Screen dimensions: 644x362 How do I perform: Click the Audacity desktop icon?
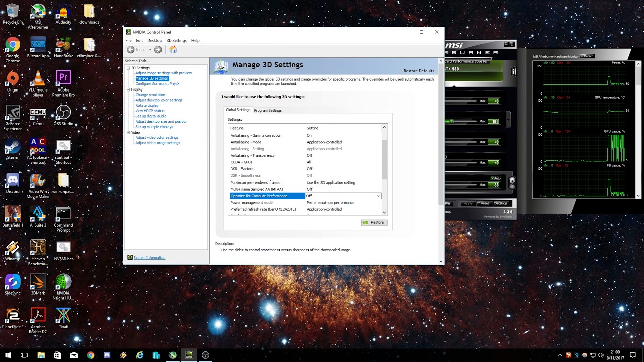(63, 14)
